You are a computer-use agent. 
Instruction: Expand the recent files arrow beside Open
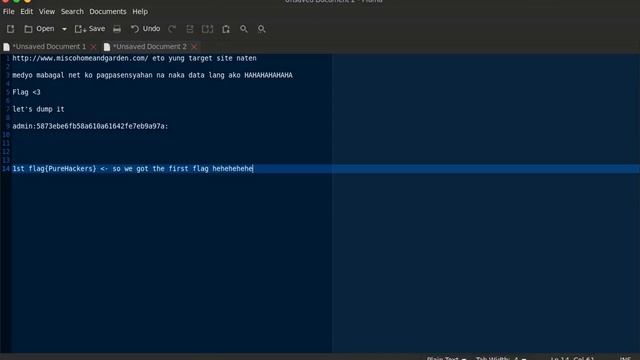pos(64,29)
